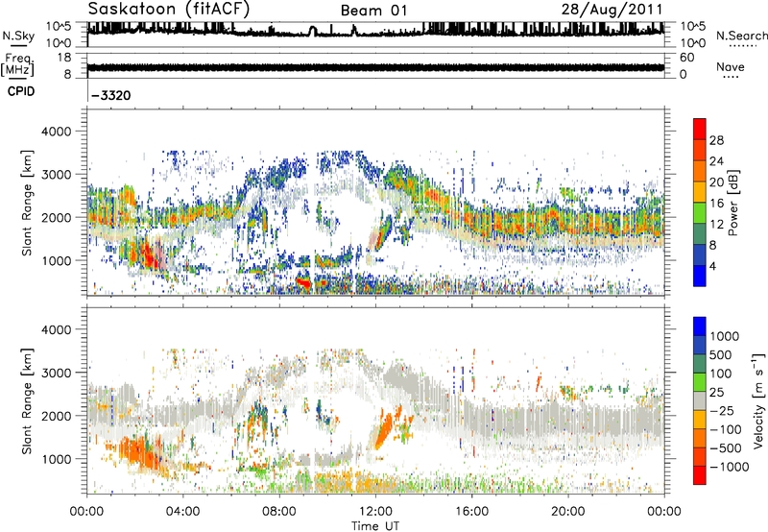Viewport: 768px width, 532px height.
Task: Click the date "28/Aug/2011"
Action: [x=612, y=9]
